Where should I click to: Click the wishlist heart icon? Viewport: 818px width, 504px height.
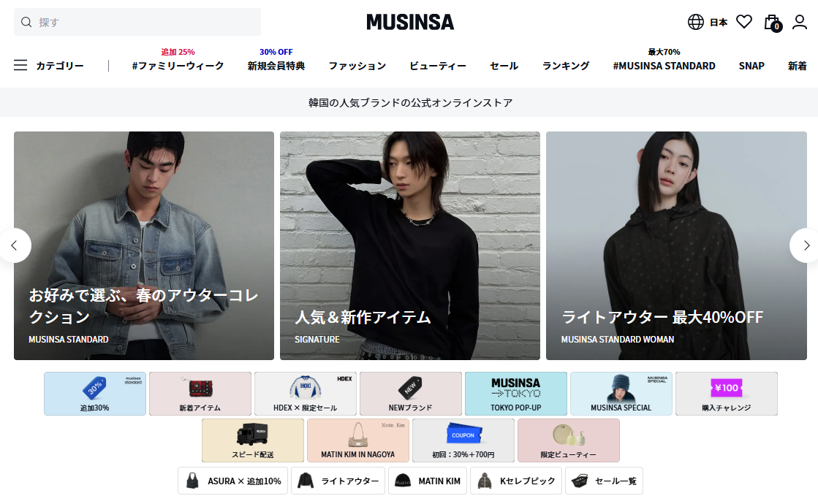(744, 22)
